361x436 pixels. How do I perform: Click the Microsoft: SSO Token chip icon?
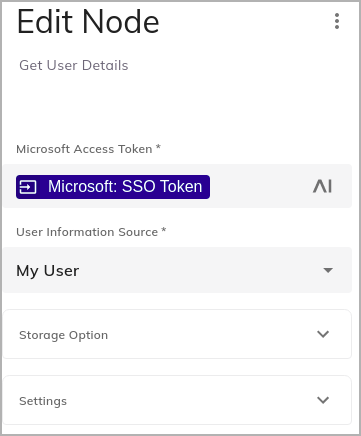(x=28, y=187)
